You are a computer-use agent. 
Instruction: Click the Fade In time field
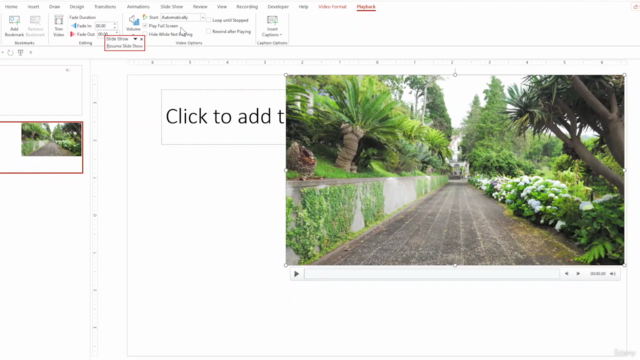pos(103,26)
